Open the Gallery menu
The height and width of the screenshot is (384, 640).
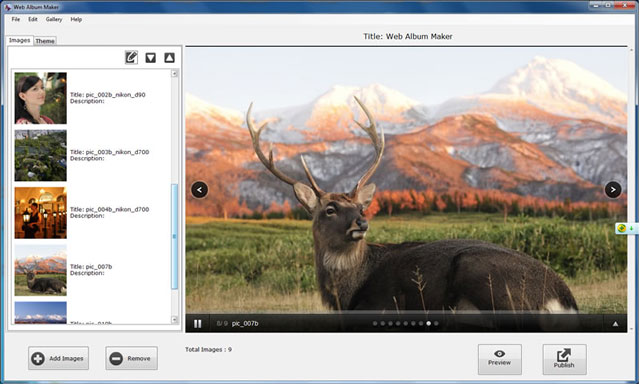point(54,19)
